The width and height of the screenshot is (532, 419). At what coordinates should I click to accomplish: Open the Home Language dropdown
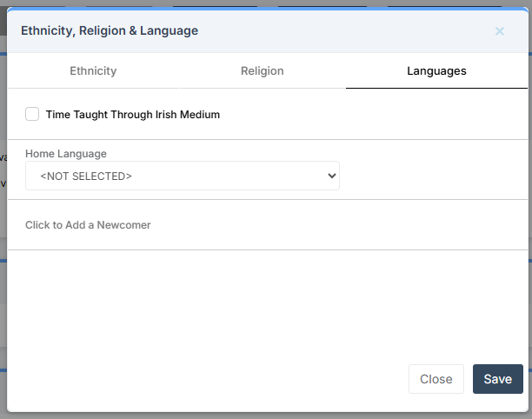[183, 176]
